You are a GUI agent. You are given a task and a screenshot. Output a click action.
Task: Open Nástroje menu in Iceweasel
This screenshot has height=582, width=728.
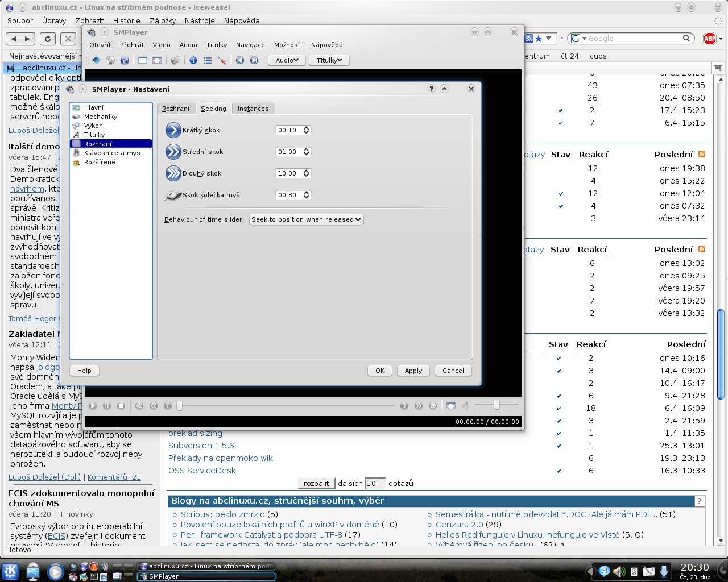(x=200, y=20)
